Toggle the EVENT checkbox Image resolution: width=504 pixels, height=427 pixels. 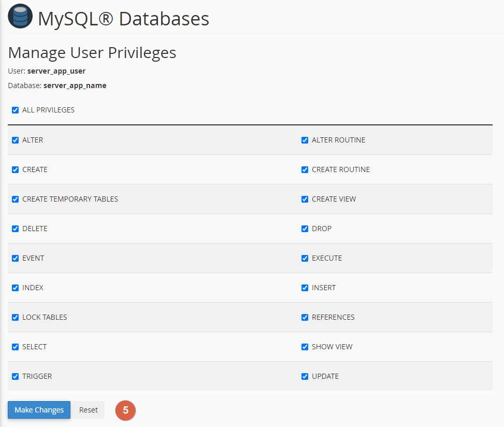point(16,258)
